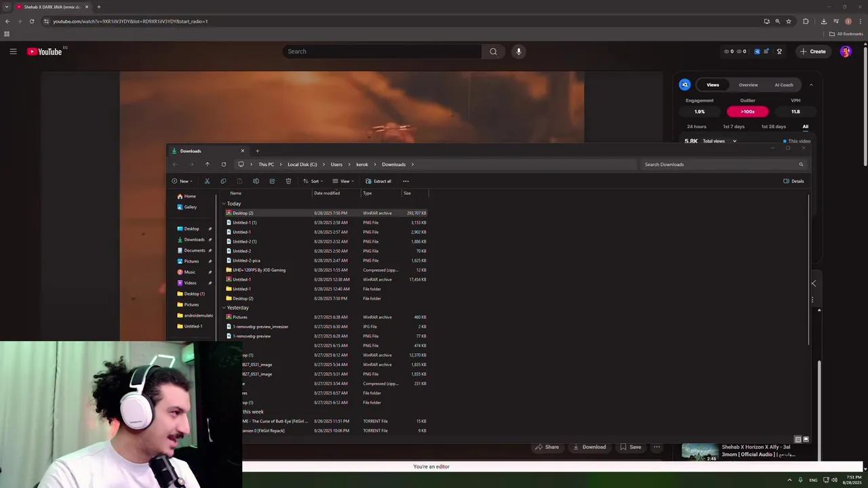This screenshot has width=868, height=488.
Task: Open the New dropdown in Explorer
Action: coord(182,181)
